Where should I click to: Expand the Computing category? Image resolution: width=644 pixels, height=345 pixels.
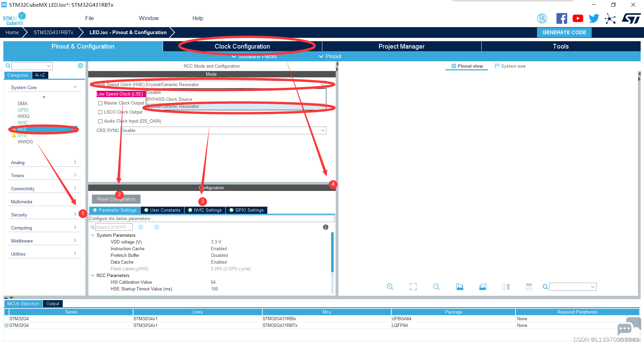[x=75, y=227]
